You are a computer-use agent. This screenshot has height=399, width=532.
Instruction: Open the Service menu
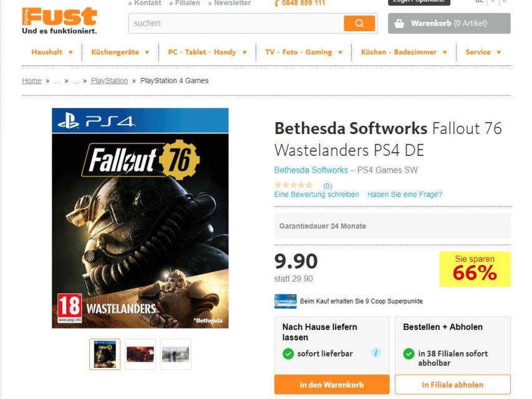click(x=483, y=52)
